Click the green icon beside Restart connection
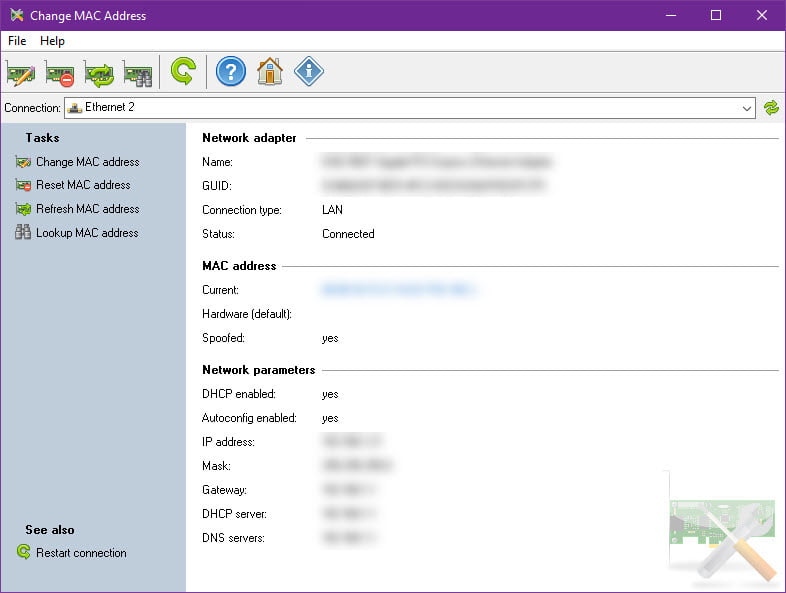 (24, 551)
